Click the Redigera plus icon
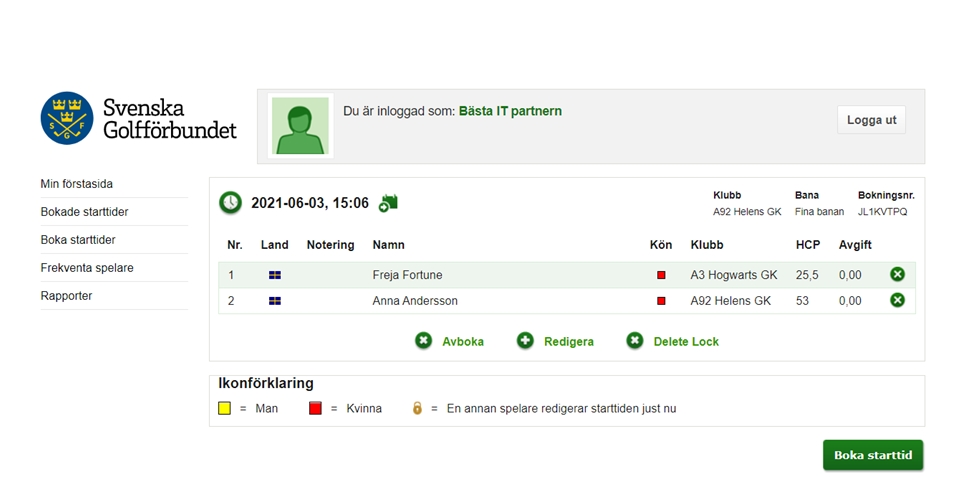 [x=525, y=341]
